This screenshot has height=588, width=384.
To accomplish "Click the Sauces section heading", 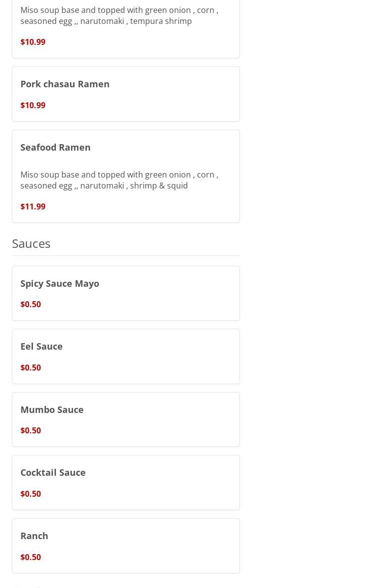I will [x=31, y=243].
